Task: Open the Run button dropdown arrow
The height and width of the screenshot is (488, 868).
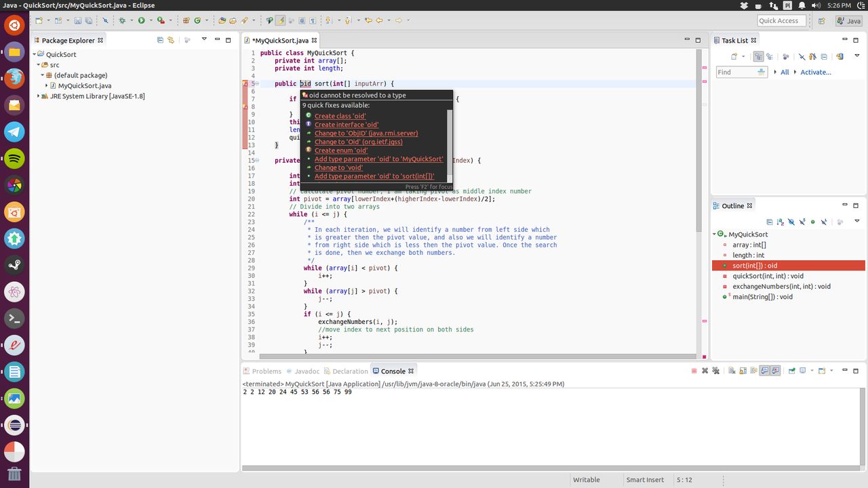Action: (151, 20)
